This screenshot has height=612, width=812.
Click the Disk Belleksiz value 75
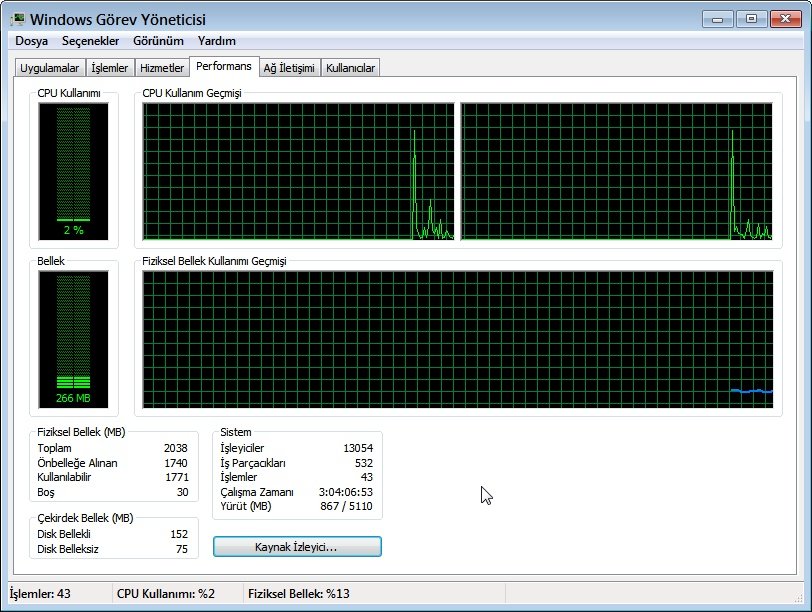click(182, 549)
